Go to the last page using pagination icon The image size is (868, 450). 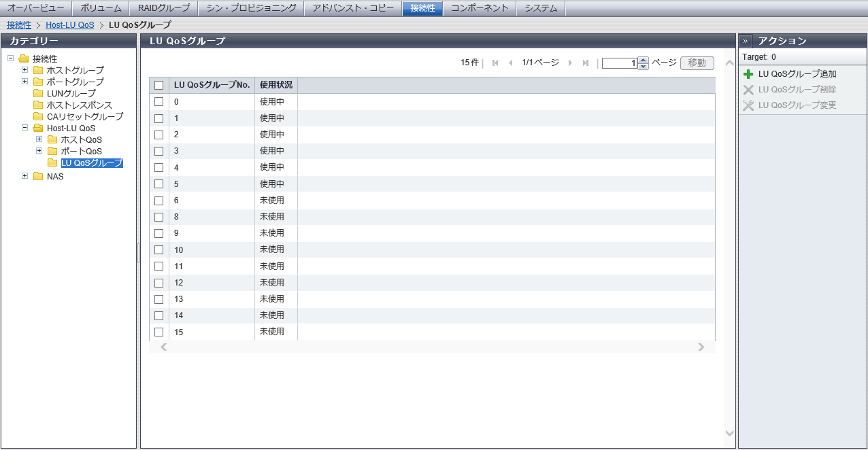click(585, 63)
